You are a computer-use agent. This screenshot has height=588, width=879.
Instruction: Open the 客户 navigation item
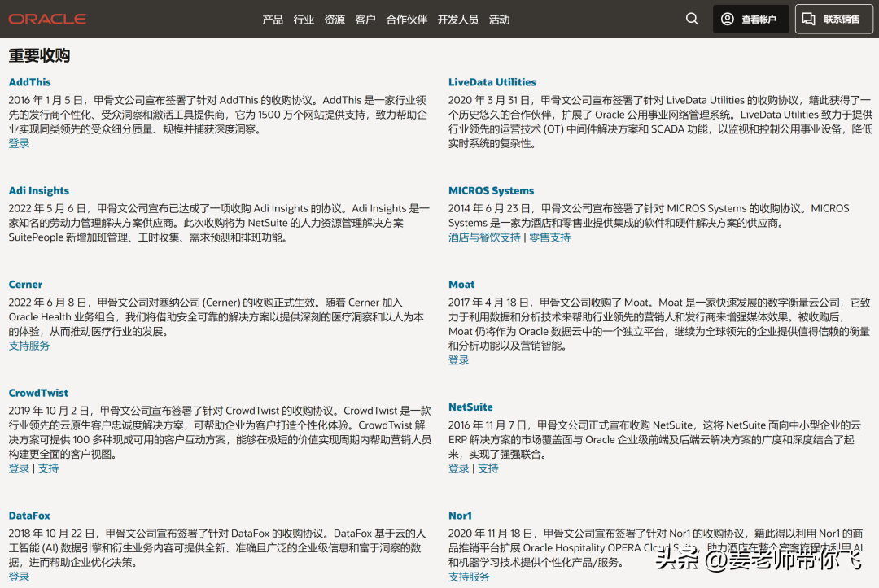point(365,20)
